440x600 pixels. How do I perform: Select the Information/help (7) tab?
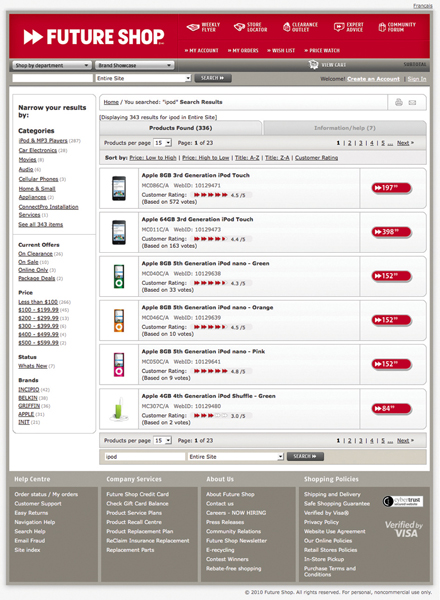click(x=345, y=128)
